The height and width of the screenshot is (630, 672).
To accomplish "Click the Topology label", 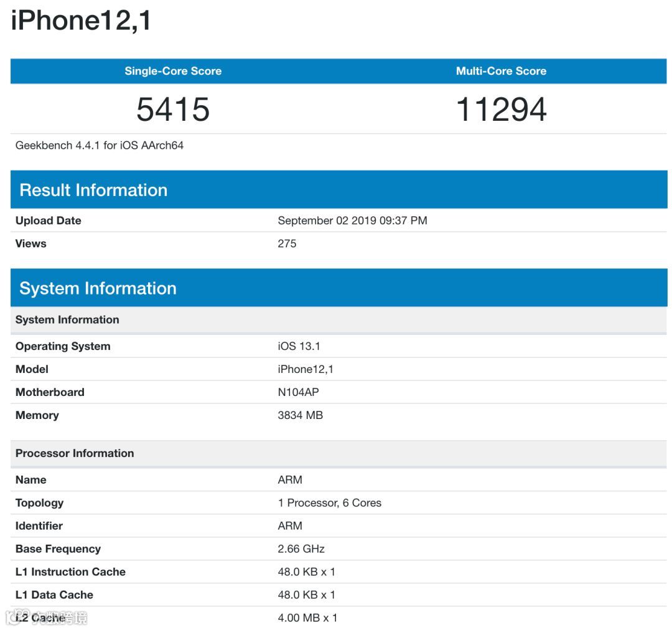I will coord(39,502).
